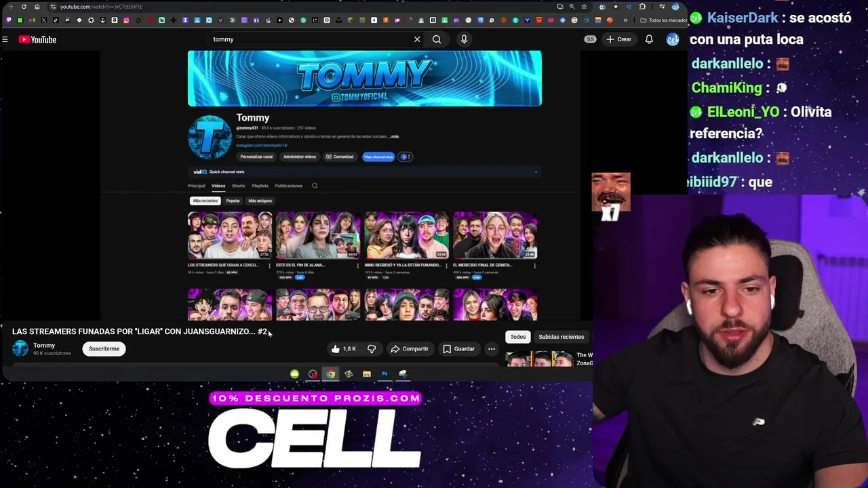Click the Suscribirme button

click(104, 349)
